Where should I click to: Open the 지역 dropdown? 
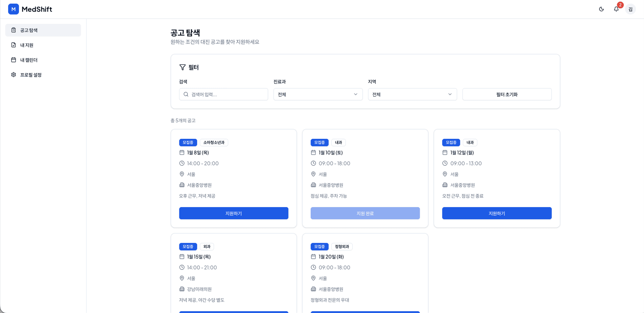point(412,94)
